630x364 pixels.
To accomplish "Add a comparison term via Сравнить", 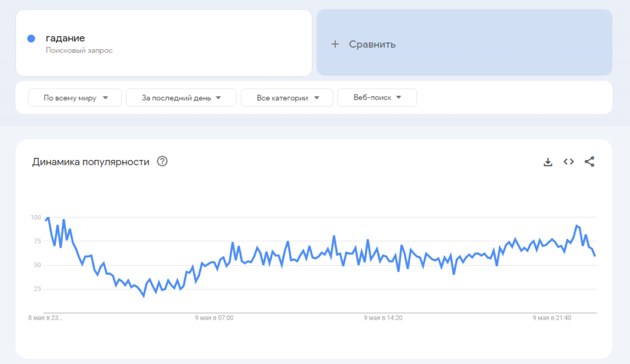I will [464, 42].
